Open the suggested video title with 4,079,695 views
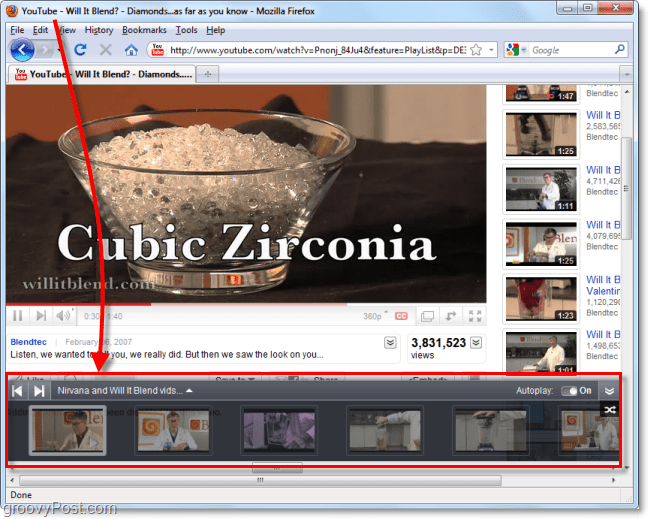 click(x=603, y=225)
